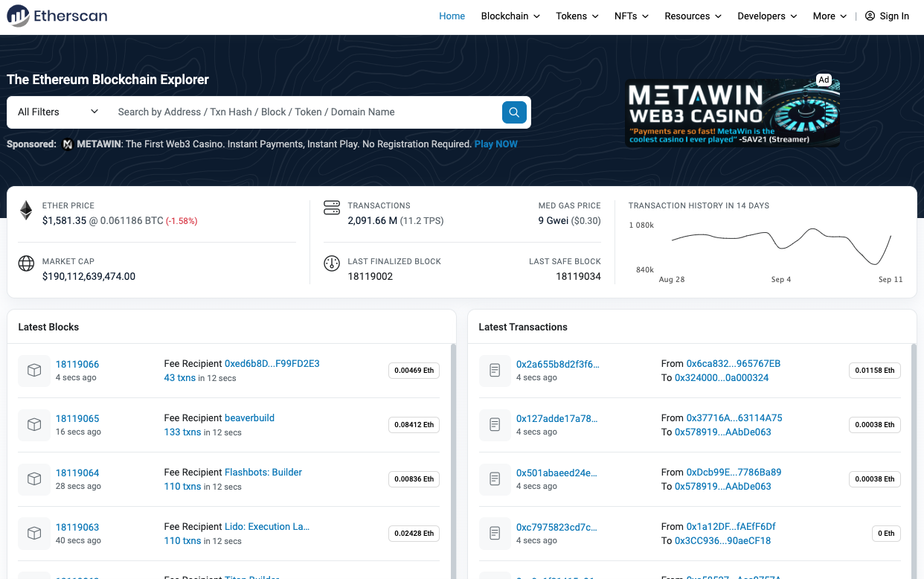Click document icon for transaction 0x2a655b8d2f3f6
The image size is (924, 579).
pyautogui.click(x=495, y=370)
